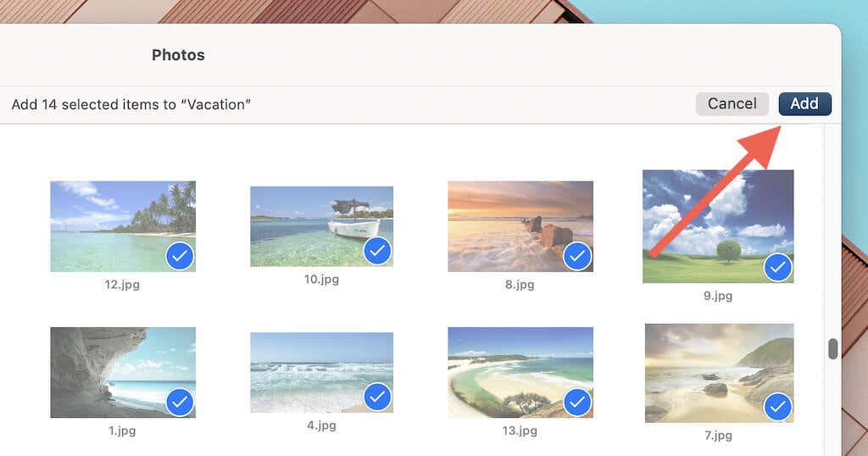Select the palm beach thumbnail 12.jpg
The width and height of the screenshot is (868, 456).
[123, 226]
